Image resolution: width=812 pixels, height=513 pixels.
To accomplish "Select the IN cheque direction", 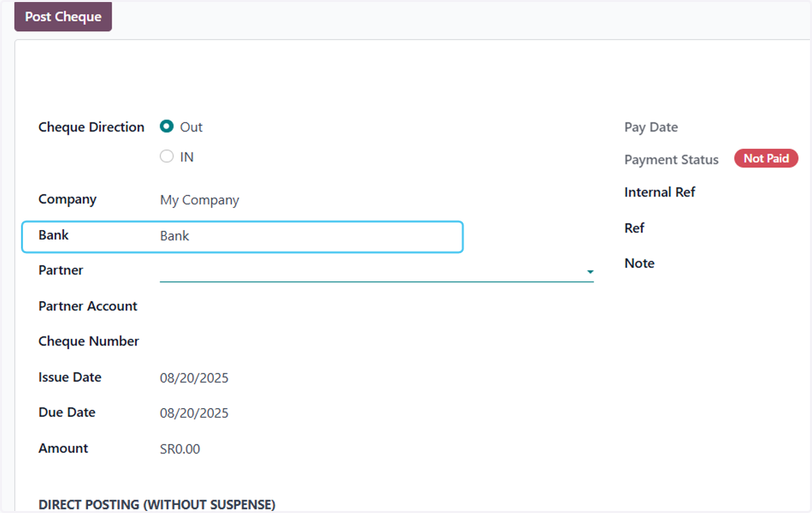I will coord(166,156).
